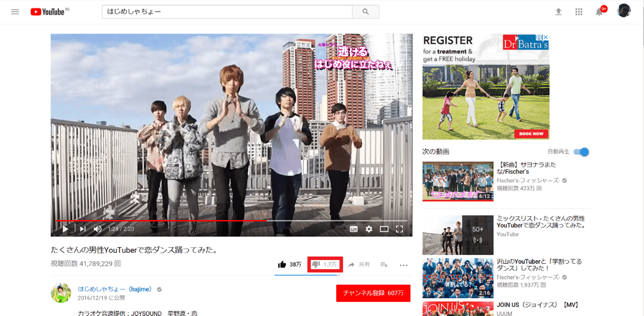Open the player settings gear menu
The image size is (644, 316).
point(369,228)
